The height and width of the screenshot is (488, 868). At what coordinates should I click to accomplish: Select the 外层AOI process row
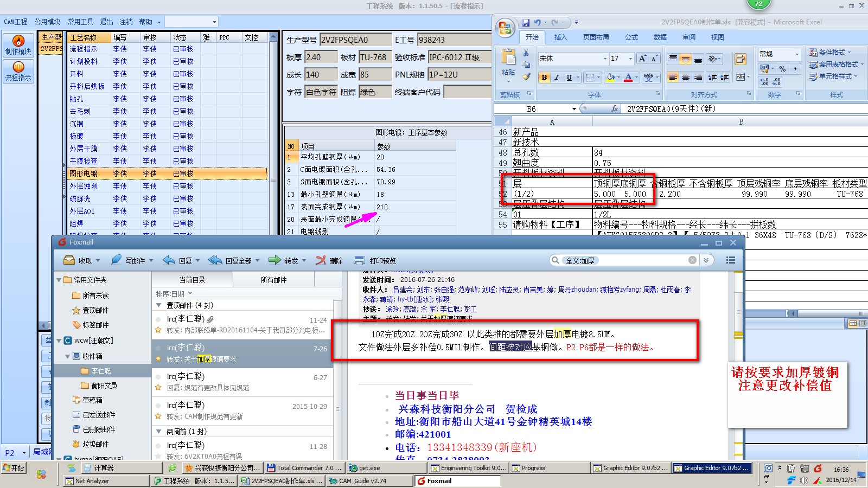tap(168, 211)
